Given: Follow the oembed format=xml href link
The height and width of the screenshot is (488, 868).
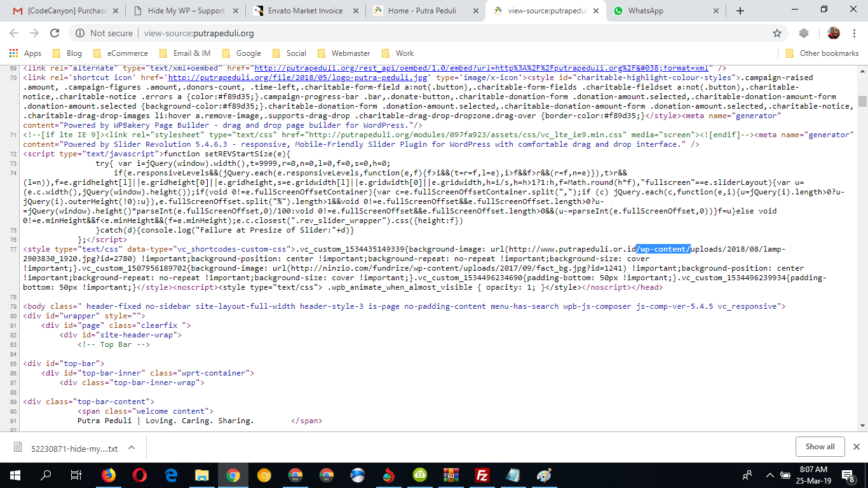Looking at the screenshot, I should (482, 68).
